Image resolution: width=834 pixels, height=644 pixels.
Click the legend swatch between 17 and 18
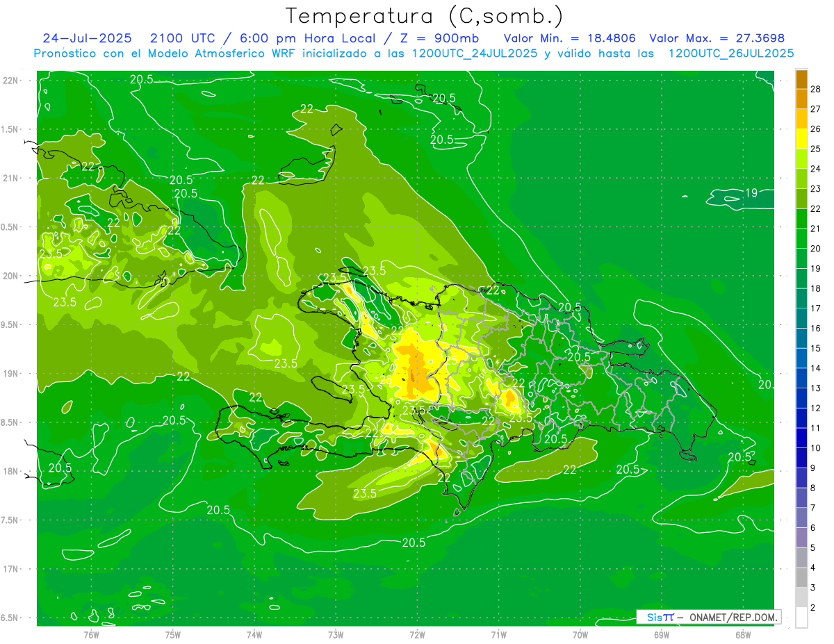tap(801, 299)
